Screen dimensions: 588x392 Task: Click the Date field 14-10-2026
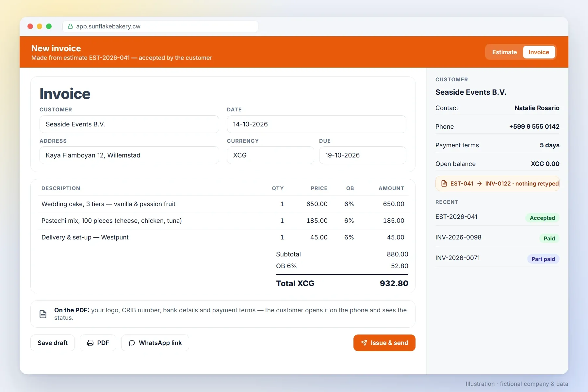point(317,124)
